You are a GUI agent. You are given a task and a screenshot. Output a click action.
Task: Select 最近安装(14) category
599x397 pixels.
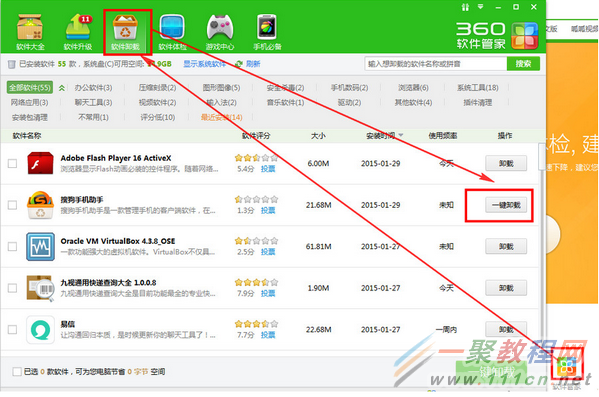(x=222, y=117)
